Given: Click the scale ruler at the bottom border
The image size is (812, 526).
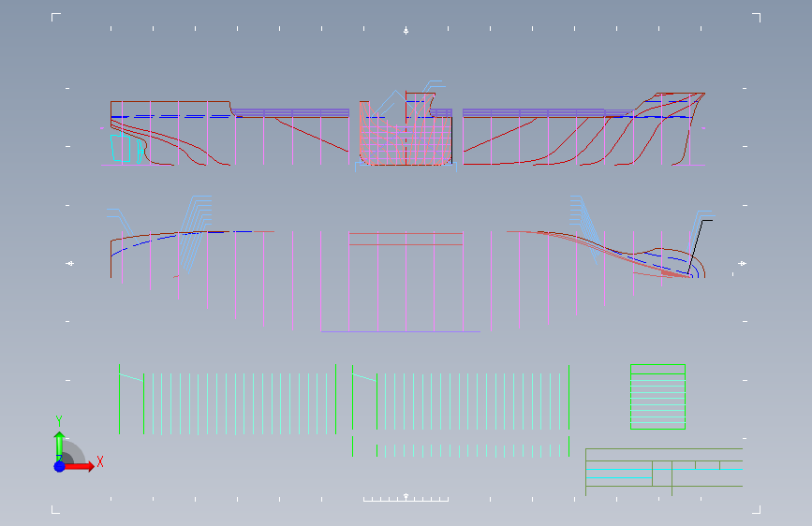Looking at the screenshot, I should coord(406,499).
